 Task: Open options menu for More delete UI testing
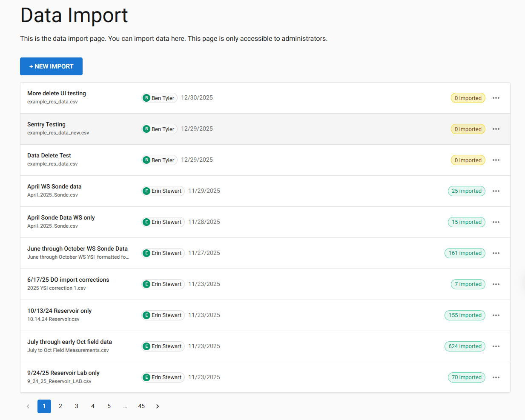tap(496, 98)
